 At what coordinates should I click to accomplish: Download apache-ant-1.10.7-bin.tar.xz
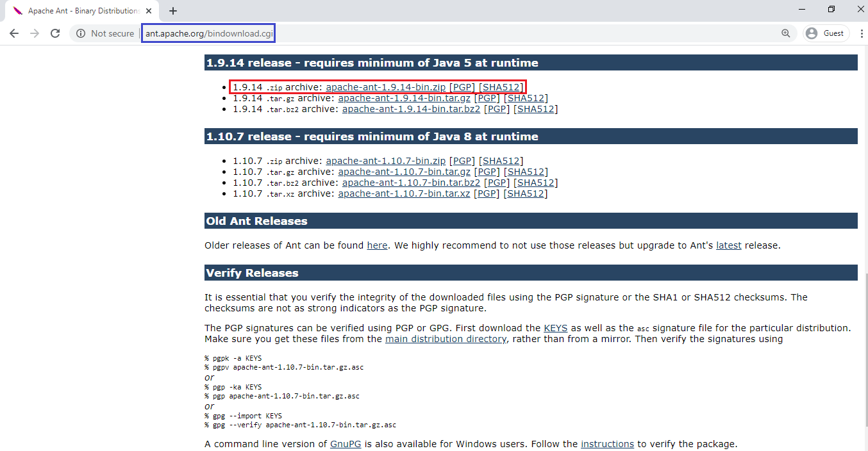pyautogui.click(x=404, y=193)
